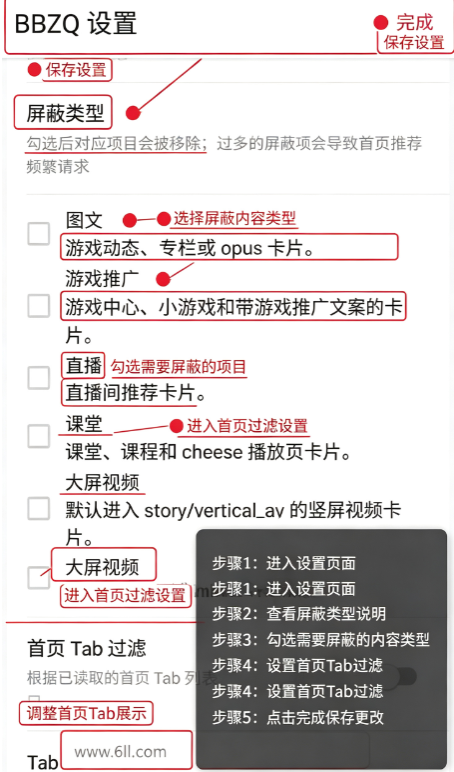The image size is (454, 772).
Task: Tick the checkbox for story/vertical_av 大屏视频
Action: [x=38, y=509]
